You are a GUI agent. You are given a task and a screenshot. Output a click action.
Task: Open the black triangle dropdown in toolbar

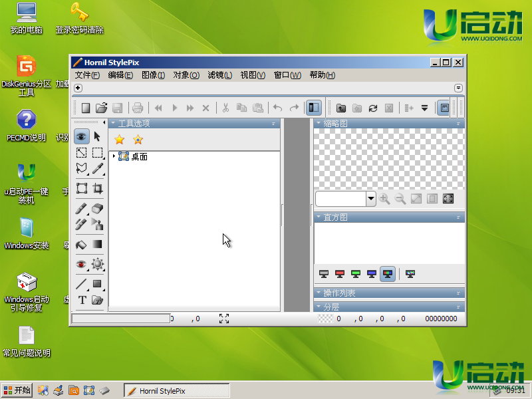(x=424, y=108)
